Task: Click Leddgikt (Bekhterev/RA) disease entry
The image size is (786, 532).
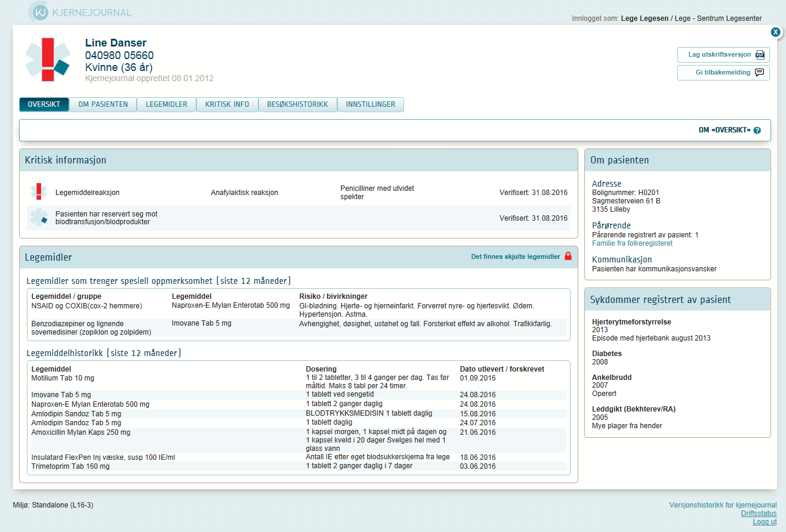Action: pyautogui.click(x=634, y=409)
